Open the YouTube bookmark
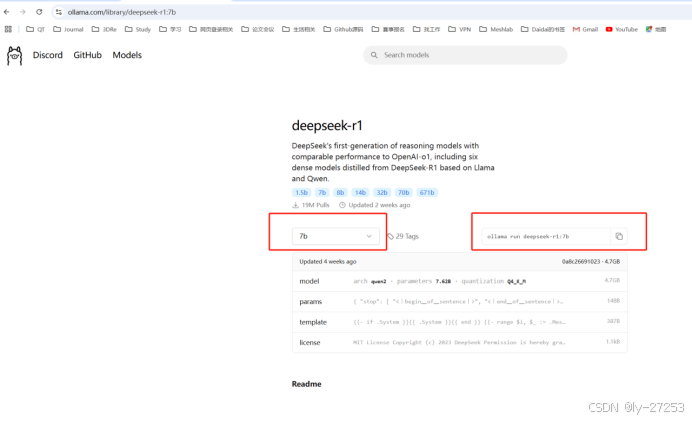The width and height of the screenshot is (692, 421). coord(622,29)
